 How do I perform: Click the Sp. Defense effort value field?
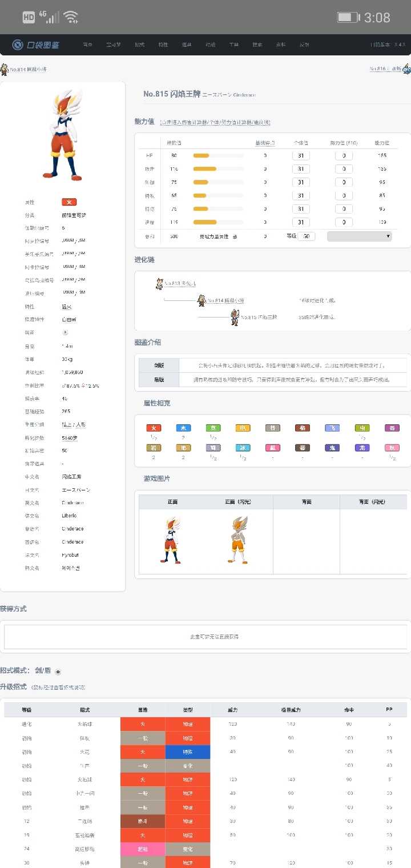tap(344, 208)
